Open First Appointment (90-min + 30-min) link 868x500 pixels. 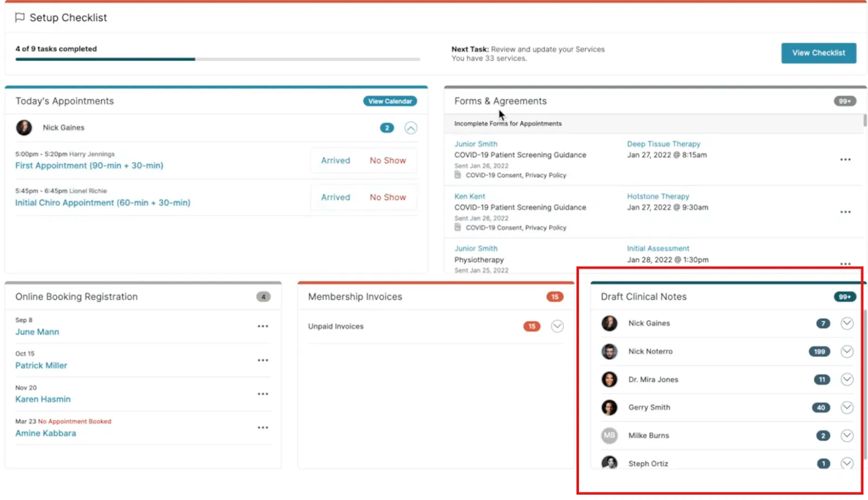click(x=89, y=165)
